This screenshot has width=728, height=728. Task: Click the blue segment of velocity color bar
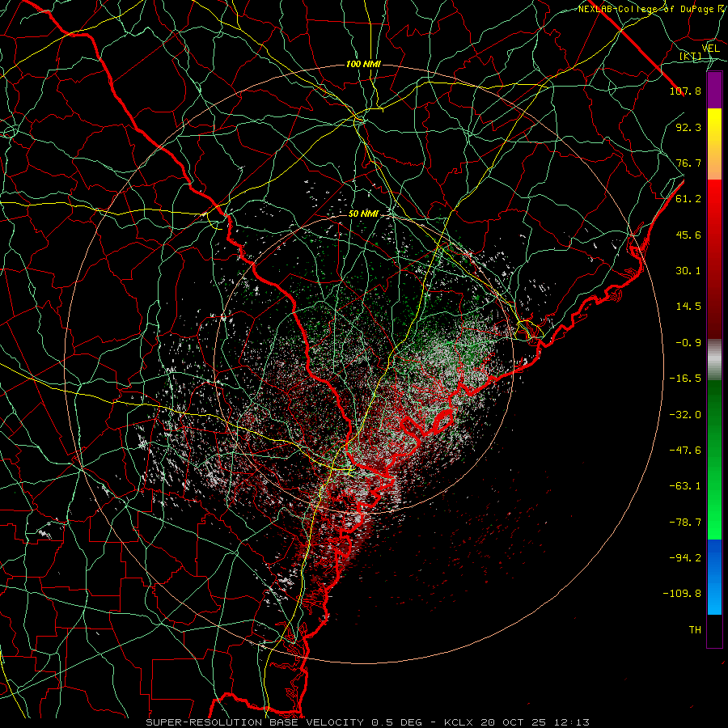point(714,577)
